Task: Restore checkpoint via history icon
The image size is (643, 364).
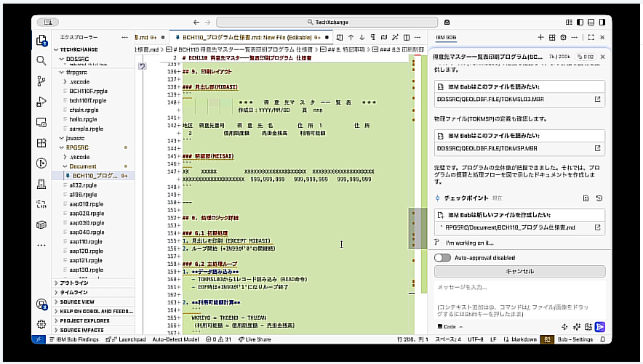Action: pos(599,198)
